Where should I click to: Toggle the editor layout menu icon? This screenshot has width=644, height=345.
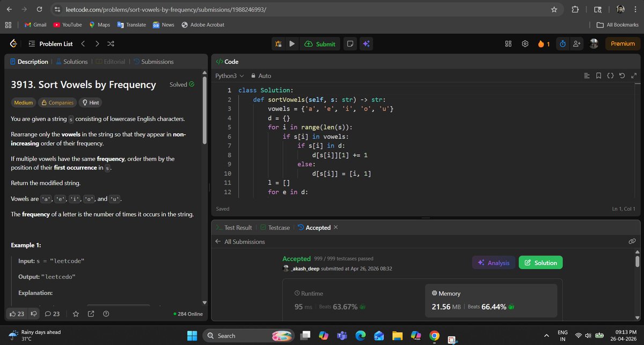[x=587, y=76]
